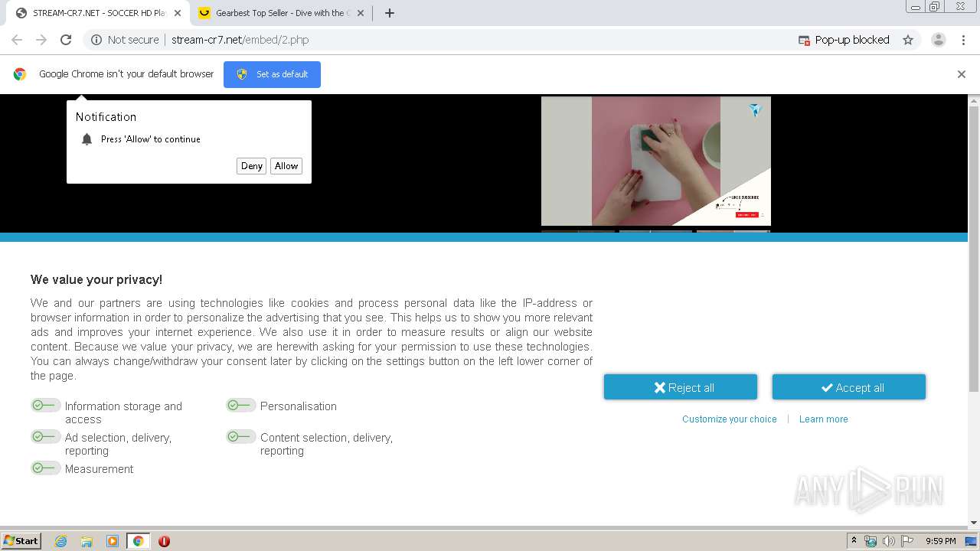Open a new browser tab
The width and height of the screenshot is (980, 551).
pyautogui.click(x=389, y=13)
